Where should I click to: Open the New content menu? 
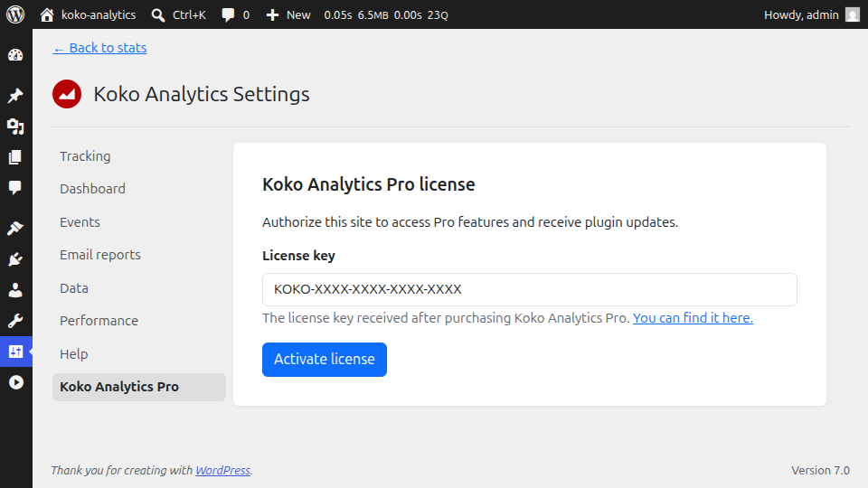[288, 15]
